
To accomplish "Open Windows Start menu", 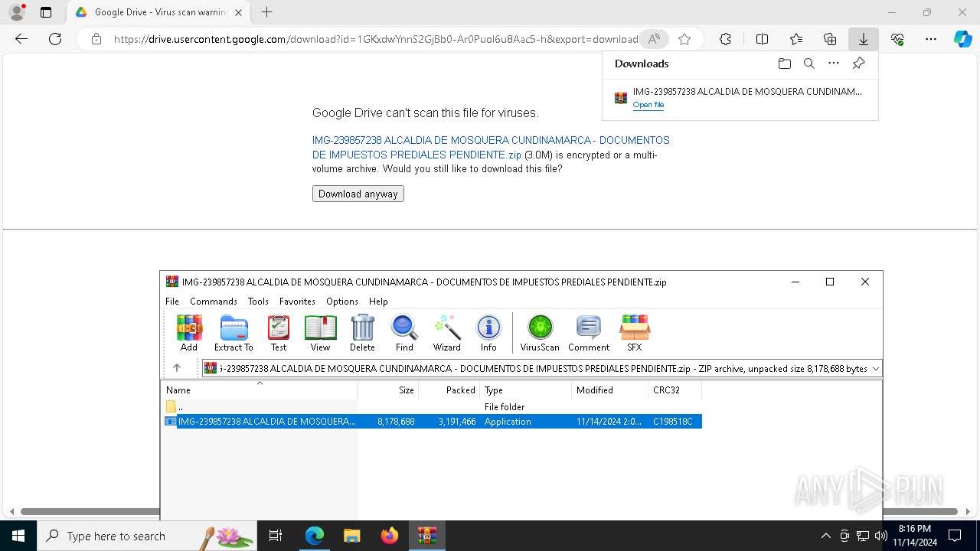I will pos(18,536).
